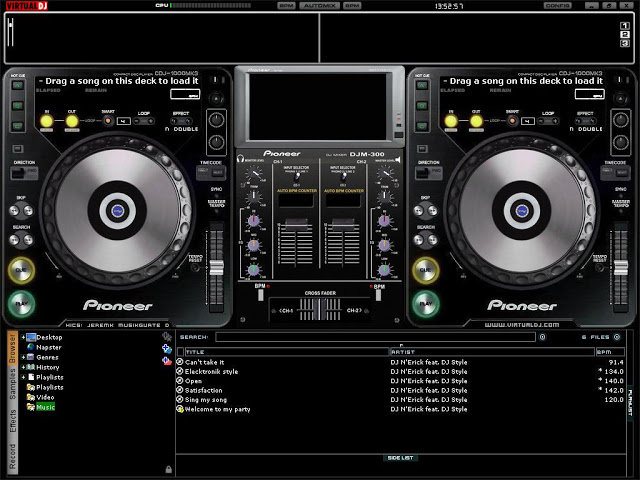640x480 pixels.
Task: Trigger second HOT CUE on left deck
Action: [x=18, y=106]
